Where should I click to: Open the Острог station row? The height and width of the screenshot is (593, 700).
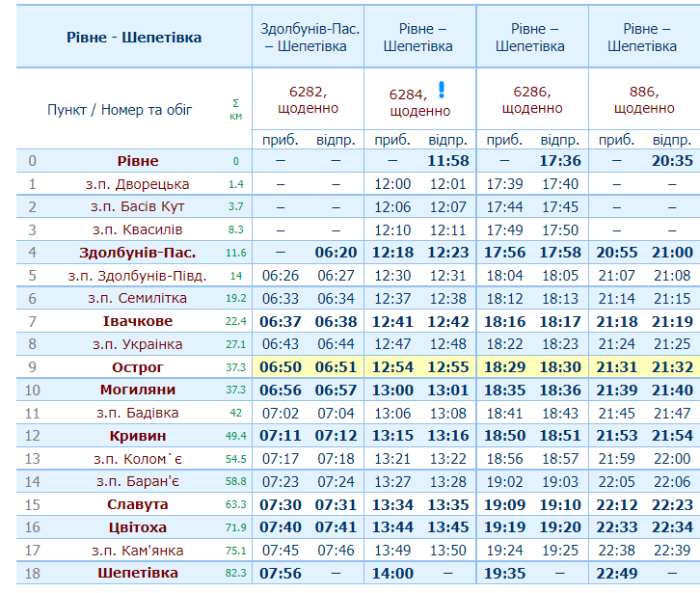138,367
